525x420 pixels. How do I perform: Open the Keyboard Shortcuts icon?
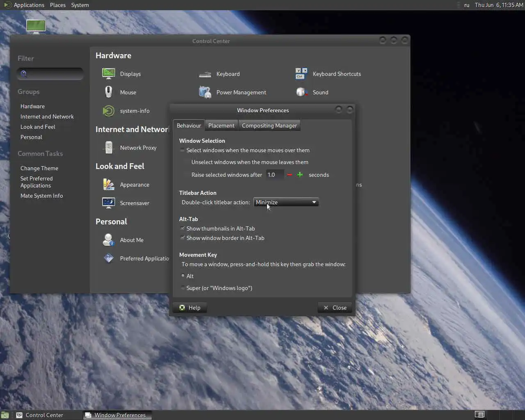point(301,74)
